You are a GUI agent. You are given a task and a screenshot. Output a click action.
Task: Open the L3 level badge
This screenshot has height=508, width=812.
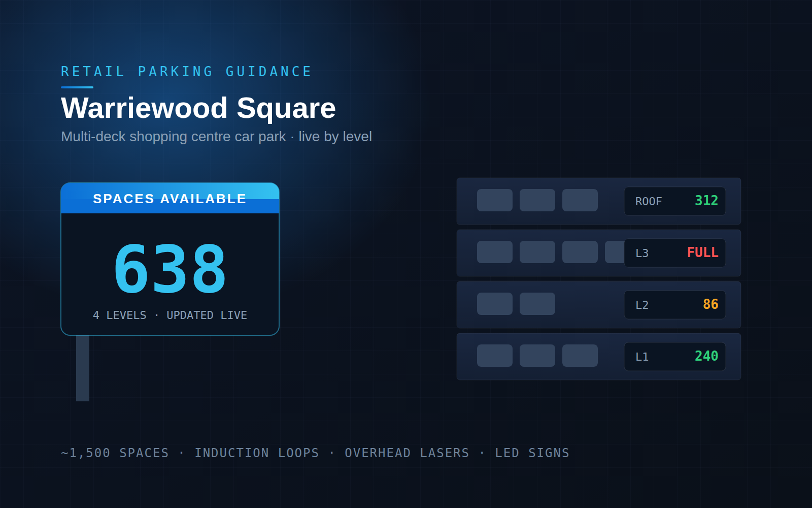point(675,253)
